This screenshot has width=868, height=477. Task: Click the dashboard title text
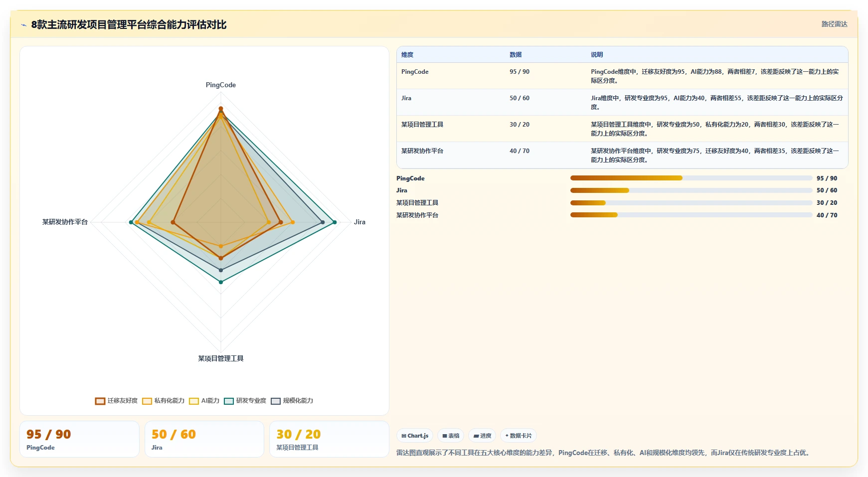[x=129, y=25]
